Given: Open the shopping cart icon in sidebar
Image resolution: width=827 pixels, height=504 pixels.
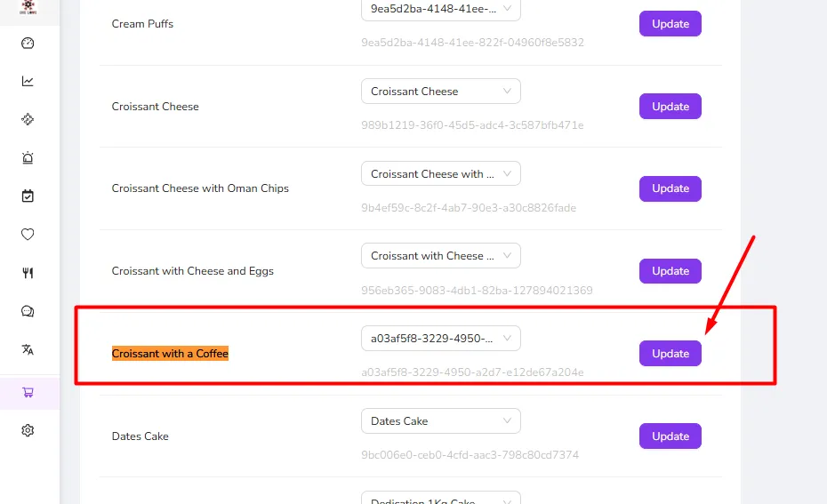Looking at the screenshot, I should click(28, 392).
